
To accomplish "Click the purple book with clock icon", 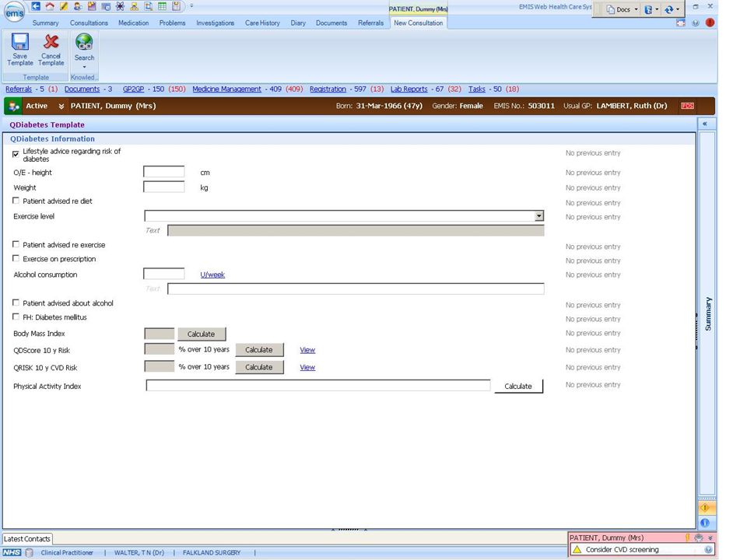I will [x=92, y=6].
